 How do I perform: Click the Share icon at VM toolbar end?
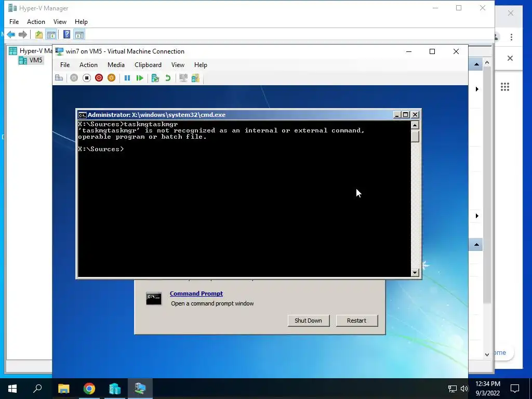[196, 78]
